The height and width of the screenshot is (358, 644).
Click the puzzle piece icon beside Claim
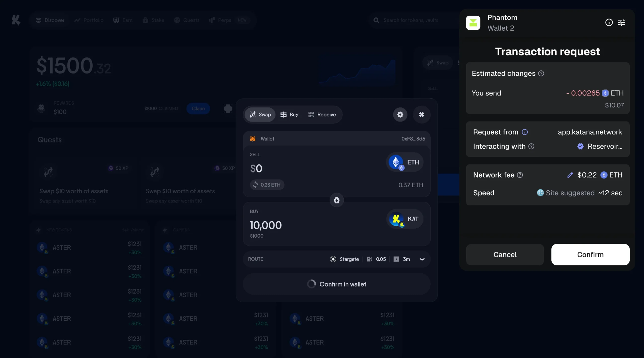click(228, 109)
